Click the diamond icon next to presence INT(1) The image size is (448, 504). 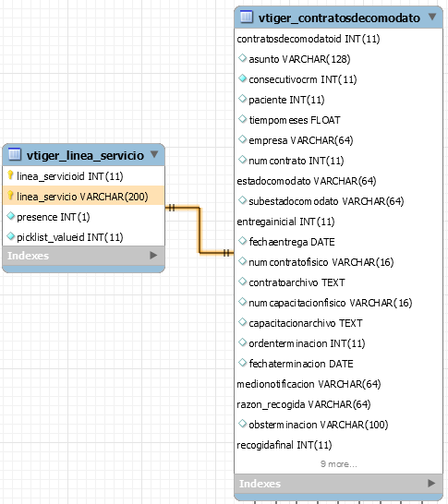[x=10, y=216]
